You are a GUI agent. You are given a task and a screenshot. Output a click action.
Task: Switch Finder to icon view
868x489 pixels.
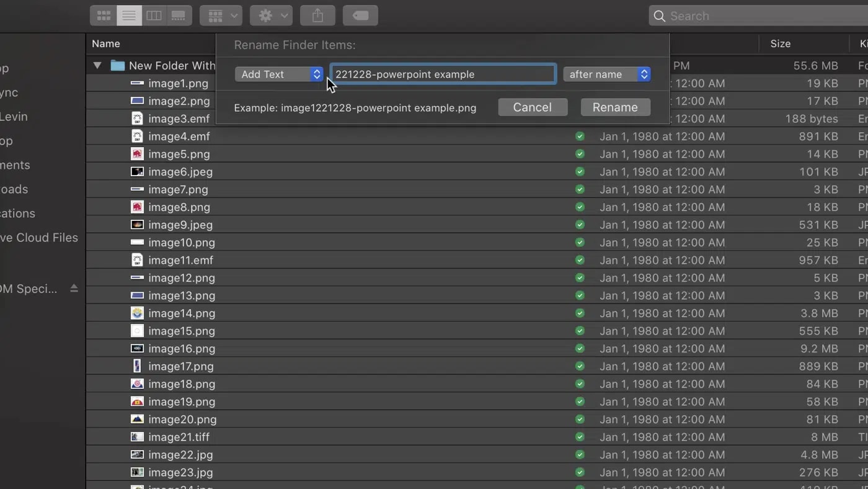(104, 16)
